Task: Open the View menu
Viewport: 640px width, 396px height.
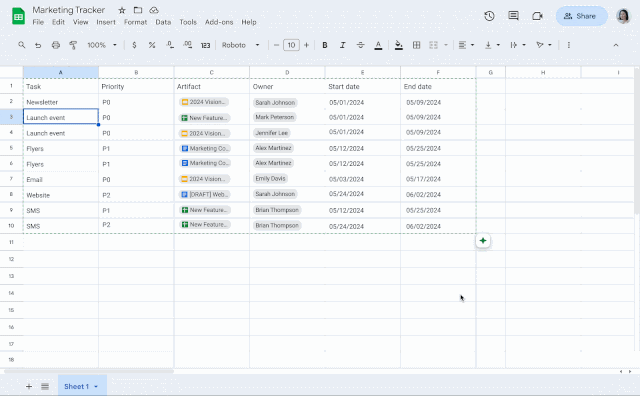Action: (80, 22)
